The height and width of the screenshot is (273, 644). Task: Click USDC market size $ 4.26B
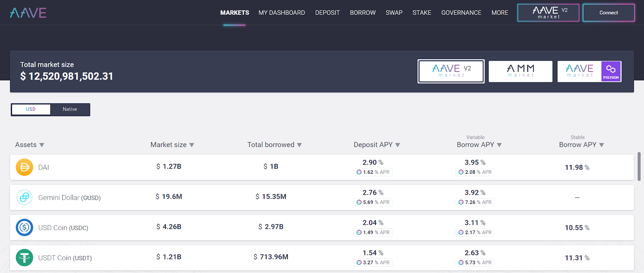pos(169,227)
